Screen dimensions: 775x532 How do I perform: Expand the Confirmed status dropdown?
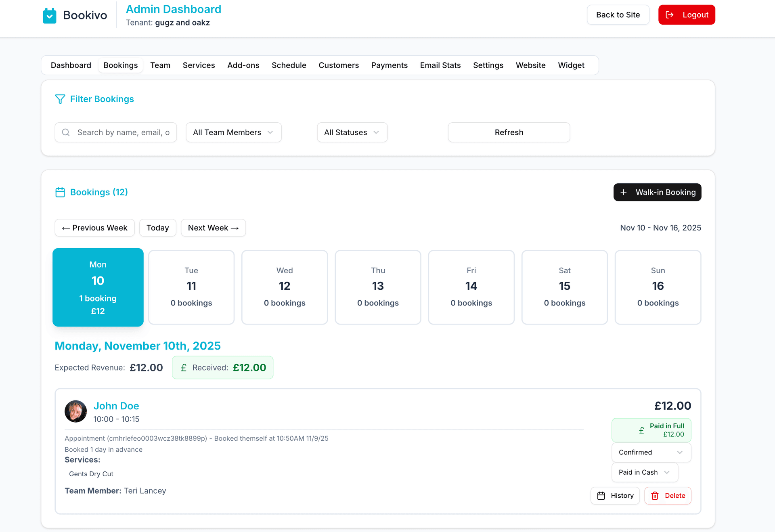[x=651, y=452]
